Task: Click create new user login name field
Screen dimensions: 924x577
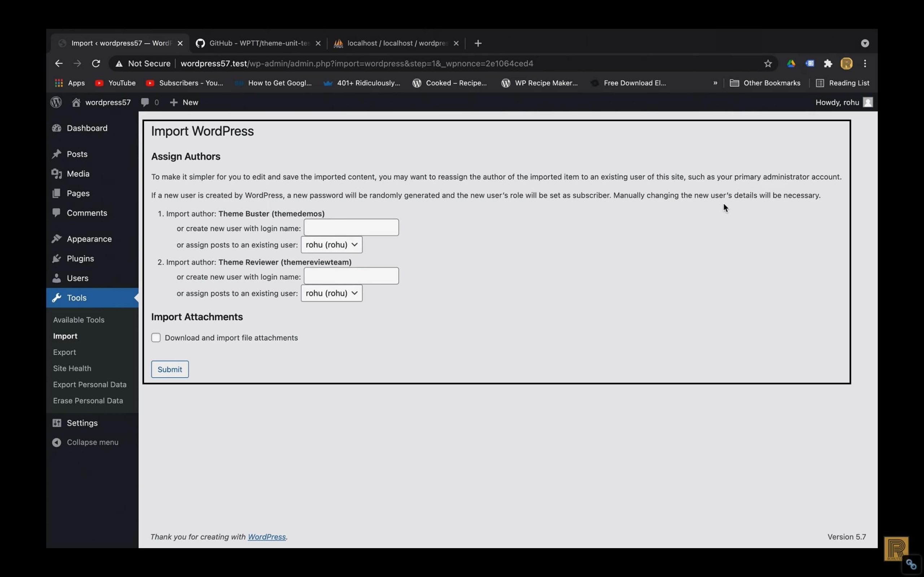Action: [x=350, y=227]
